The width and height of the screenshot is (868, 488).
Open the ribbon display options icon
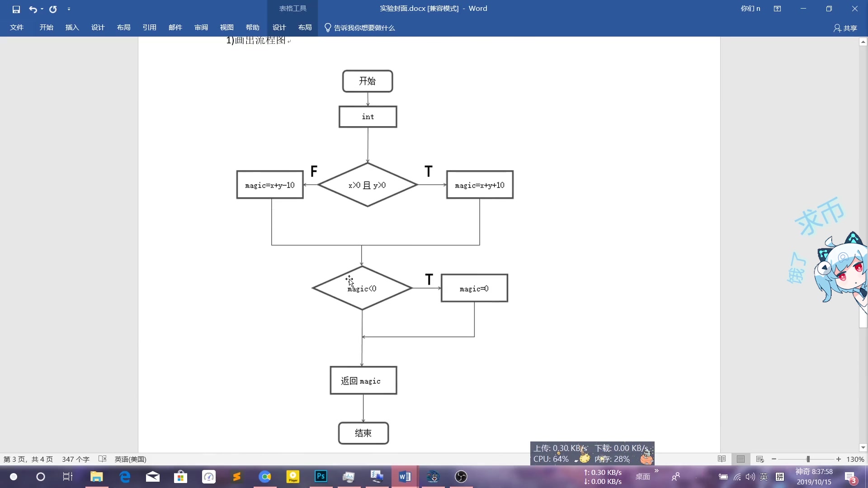777,9
